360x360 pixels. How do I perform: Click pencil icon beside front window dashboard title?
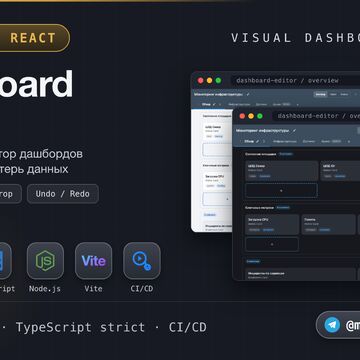pos(294,131)
